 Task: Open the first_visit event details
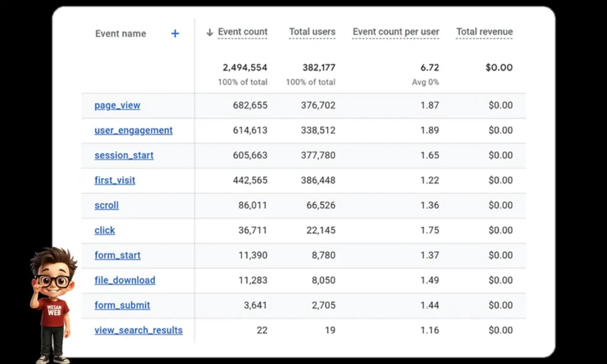click(114, 180)
